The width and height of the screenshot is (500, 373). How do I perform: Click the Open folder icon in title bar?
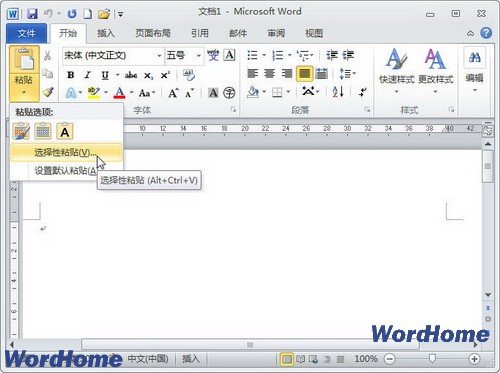pos(104,14)
